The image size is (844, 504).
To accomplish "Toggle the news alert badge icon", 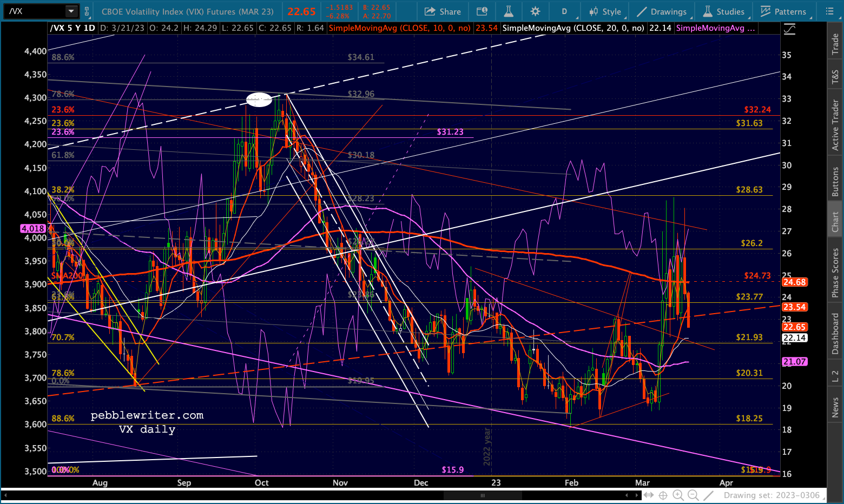I will (482, 11).
